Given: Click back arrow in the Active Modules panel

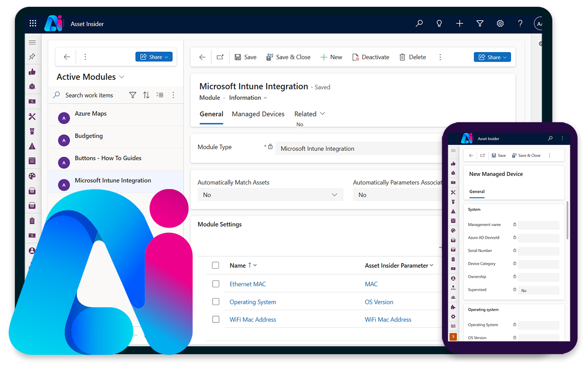Looking at the screenshot, I should click(67, 57).
